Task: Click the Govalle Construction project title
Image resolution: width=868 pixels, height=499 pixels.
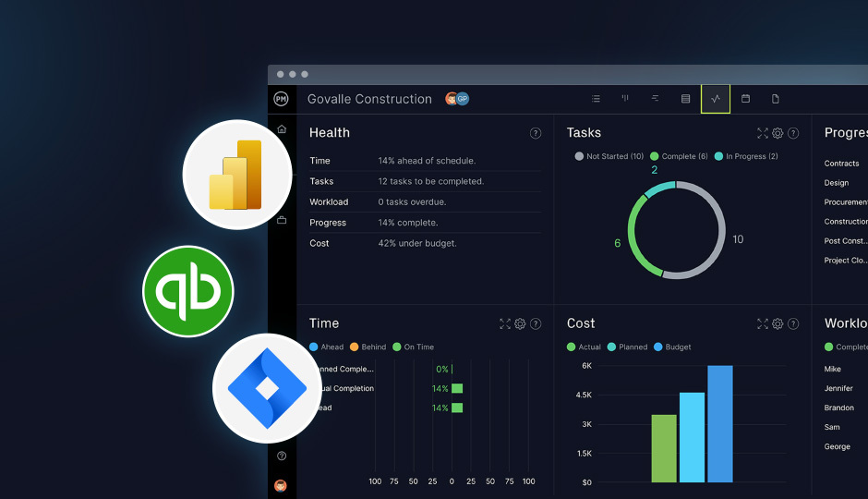Action: click(x=369, y=99)
